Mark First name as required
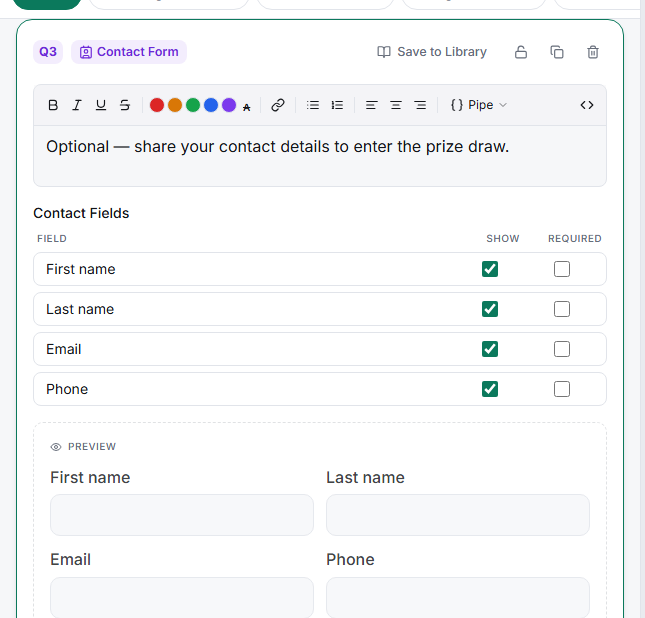The height and width of the screenshot is (618, 645). pyautogui.click(x=562, y=269)
